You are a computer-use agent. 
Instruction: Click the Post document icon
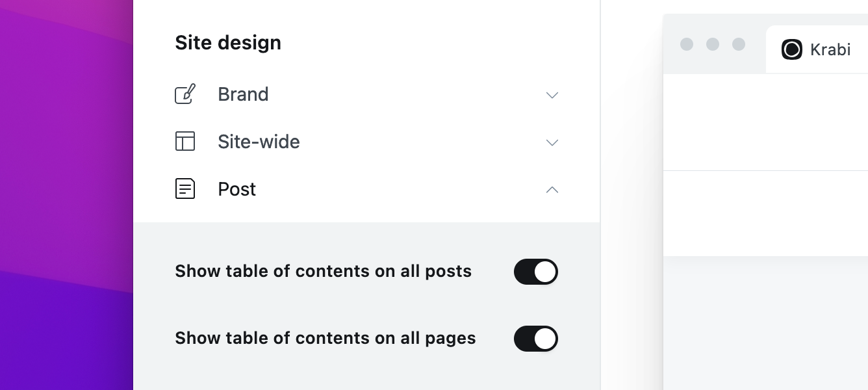click(185, 189)
